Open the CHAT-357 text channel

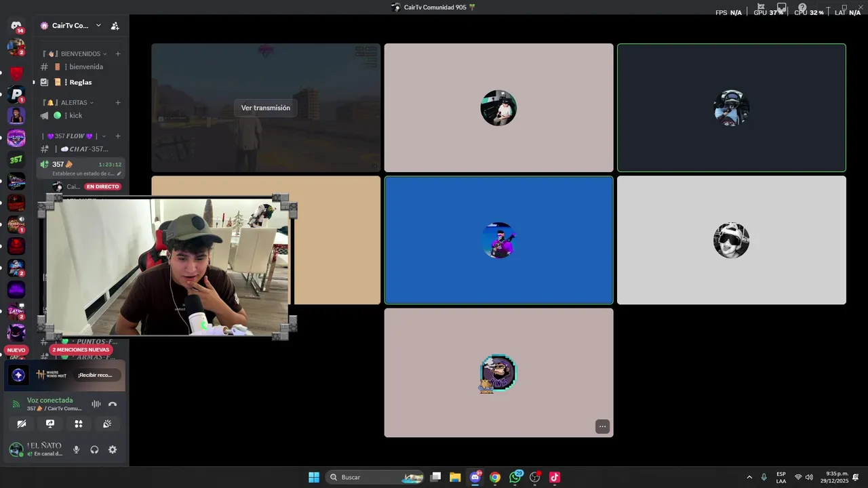click(x=80, y=149)
